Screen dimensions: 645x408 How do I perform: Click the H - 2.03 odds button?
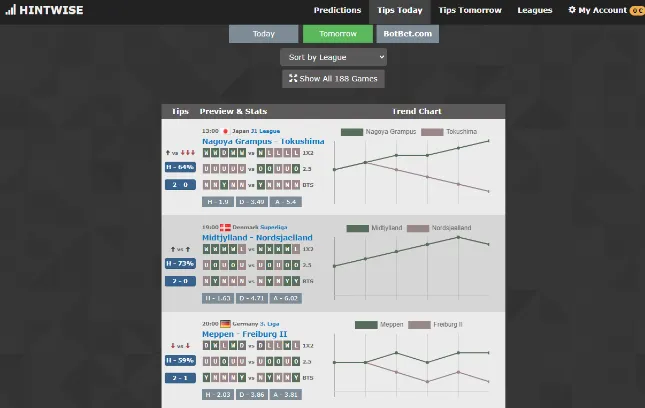(218, 394)
